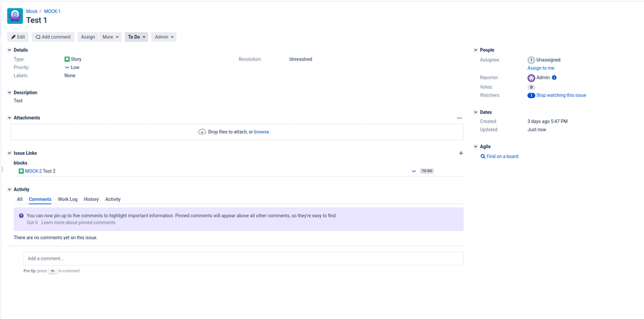Click the Unresolved resolution value
The height and width of the screenshot is (319, 644).
coord(300,59)
